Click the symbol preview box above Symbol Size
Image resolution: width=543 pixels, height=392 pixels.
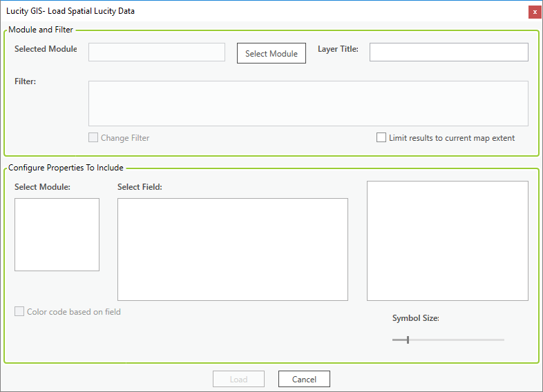[x=448, y=241]
